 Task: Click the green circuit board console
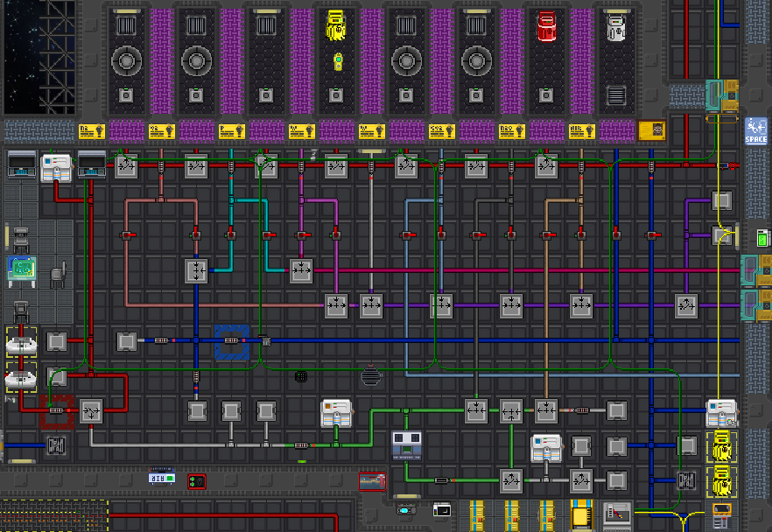click(x=21, y=269)
